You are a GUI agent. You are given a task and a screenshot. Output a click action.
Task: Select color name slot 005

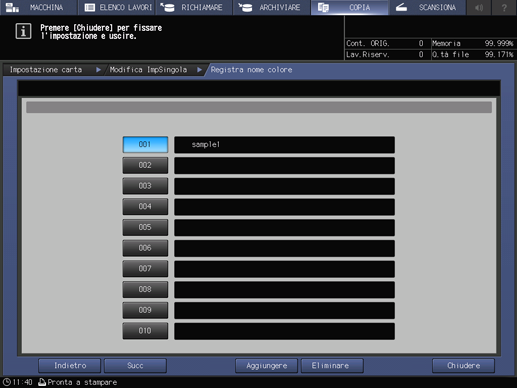[145, 227]
